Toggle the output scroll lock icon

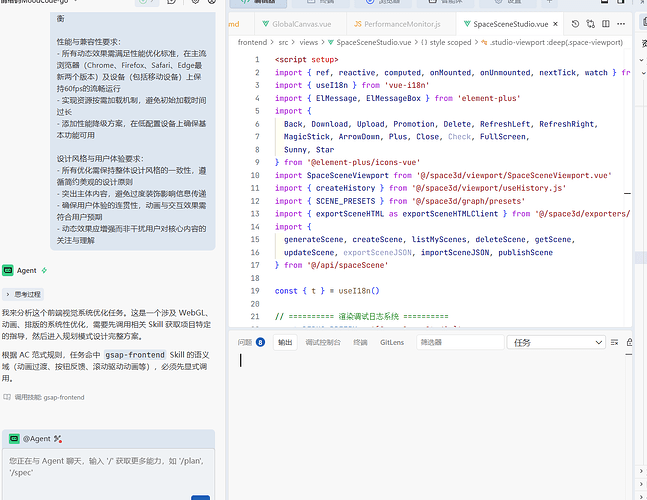629,342
